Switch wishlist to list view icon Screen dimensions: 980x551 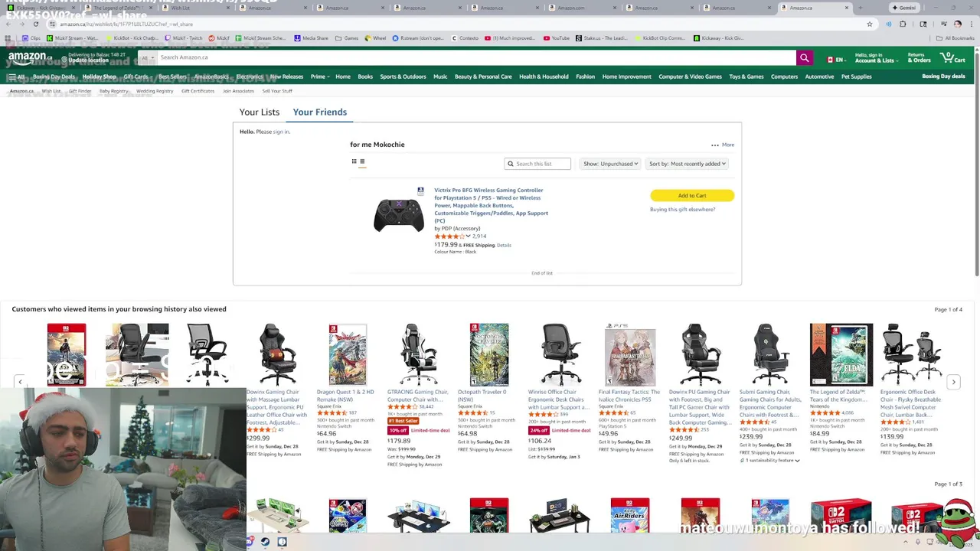click(x=362, y=161)
